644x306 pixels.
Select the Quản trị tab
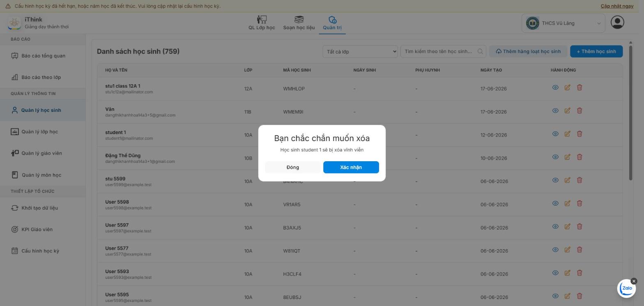click(x=332, y=23)
